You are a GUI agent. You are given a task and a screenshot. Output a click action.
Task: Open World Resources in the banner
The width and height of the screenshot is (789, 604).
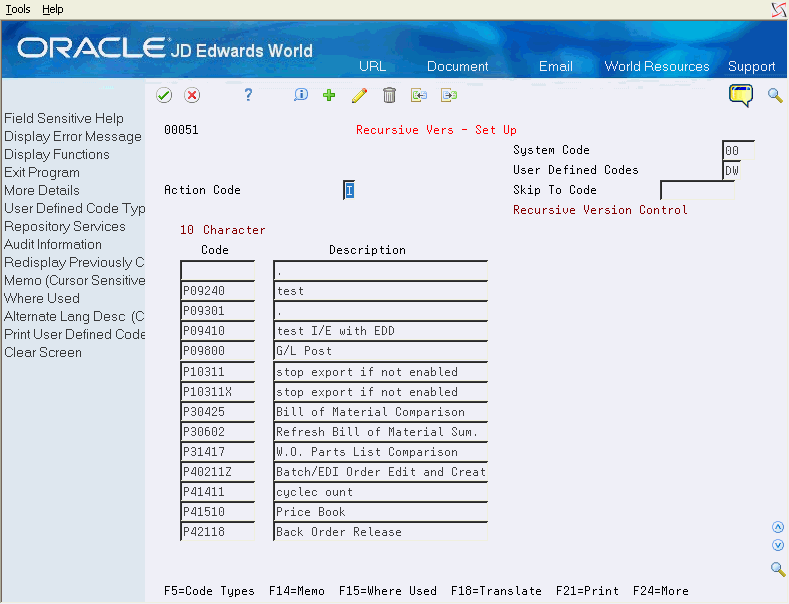[657, 66]
